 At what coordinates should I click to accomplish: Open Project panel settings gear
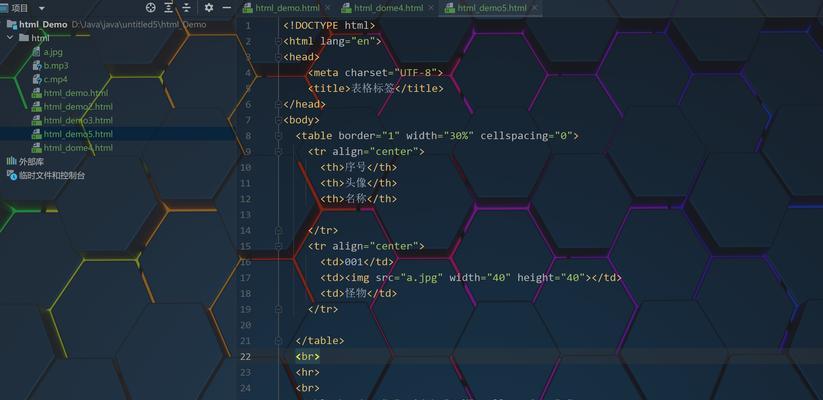coord(209,7)
